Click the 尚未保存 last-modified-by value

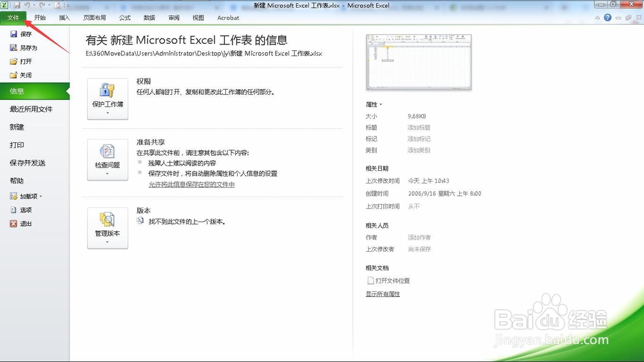click(x=419, y=249)
